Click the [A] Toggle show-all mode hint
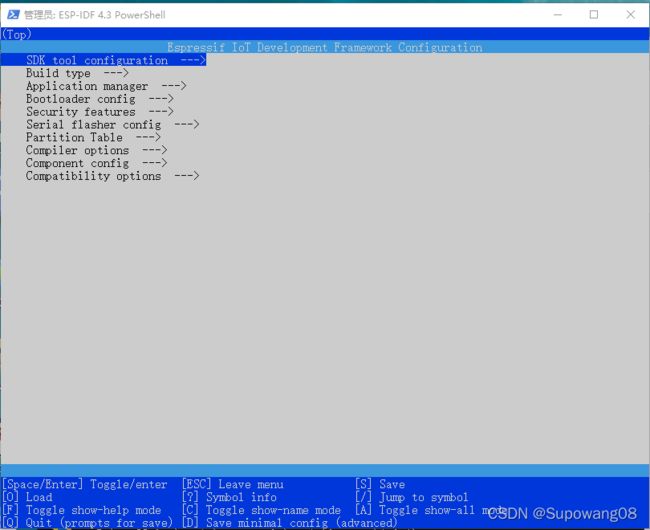650x530 pixels. [430, 510]
